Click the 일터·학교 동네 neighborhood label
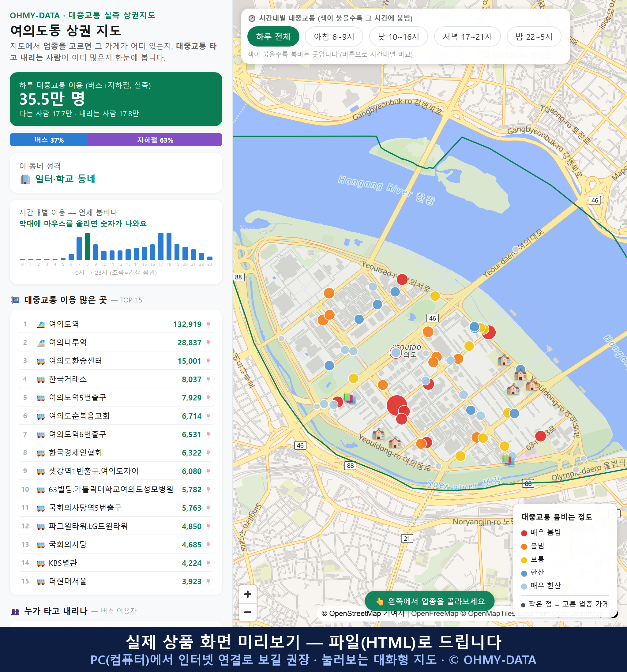 pyautogui.click(x=65, y=179)
